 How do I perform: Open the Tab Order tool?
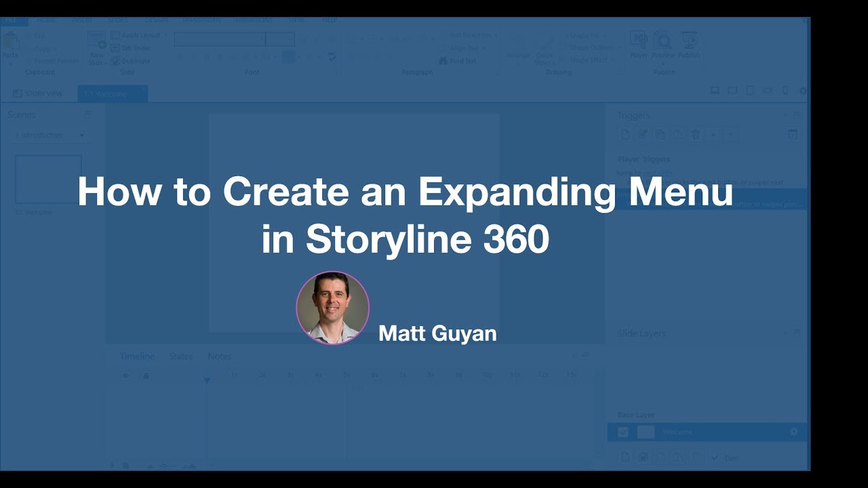tap(131, 48)
